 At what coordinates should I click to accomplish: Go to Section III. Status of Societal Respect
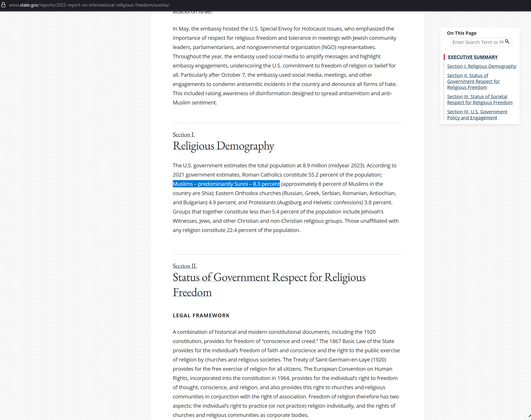click(480, 100)
